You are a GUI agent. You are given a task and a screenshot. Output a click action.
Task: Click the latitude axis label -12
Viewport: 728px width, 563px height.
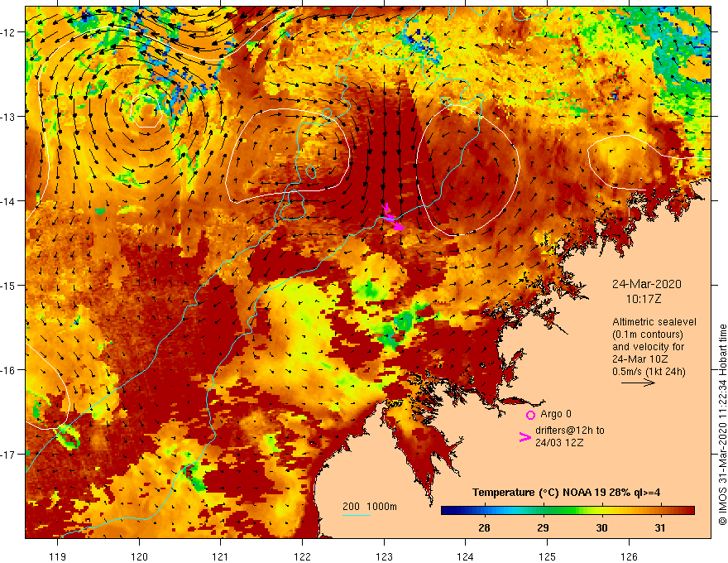pyautogui.click(x=8, y=32)
